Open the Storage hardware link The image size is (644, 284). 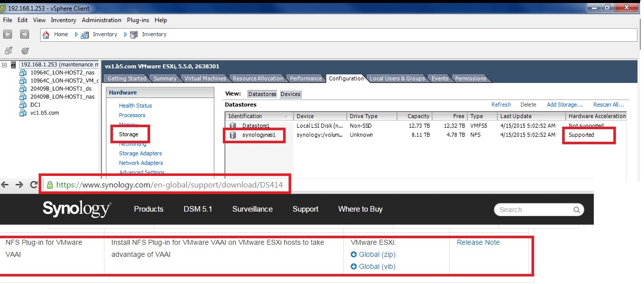[128, 134]
